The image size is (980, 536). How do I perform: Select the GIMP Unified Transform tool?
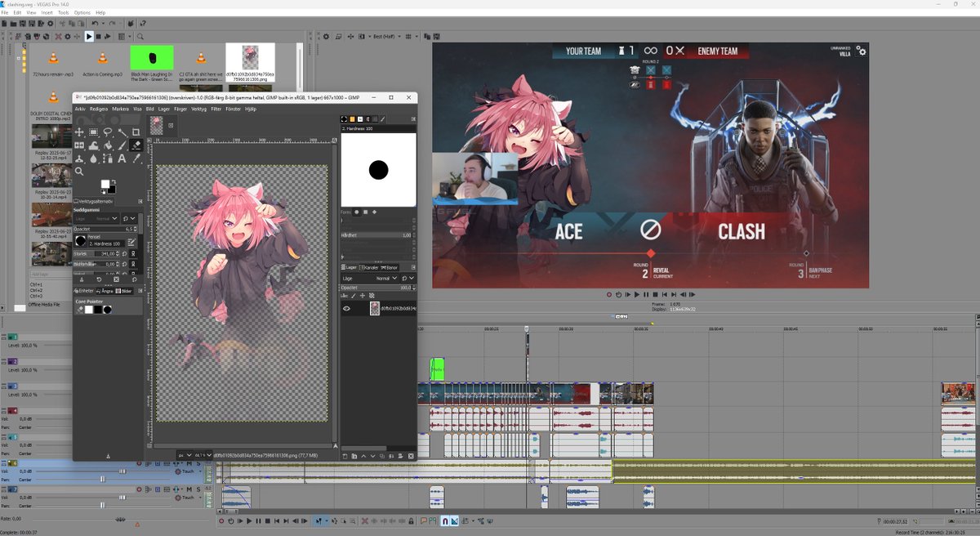tap(79, 145)
